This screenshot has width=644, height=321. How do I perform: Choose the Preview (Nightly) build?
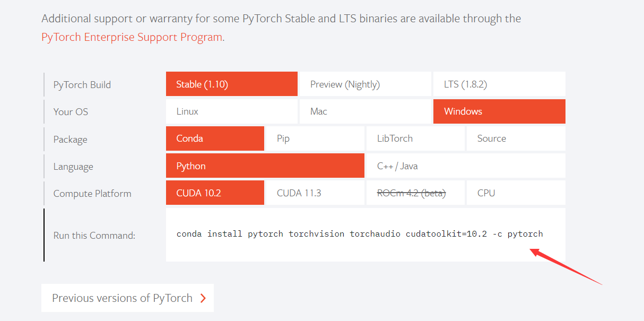[x=365, y=84]
